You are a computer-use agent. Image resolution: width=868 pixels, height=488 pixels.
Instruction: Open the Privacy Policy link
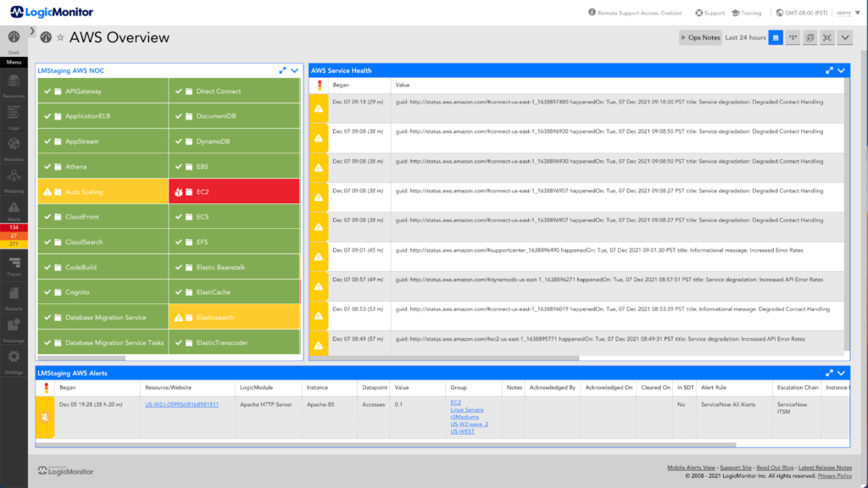pos(835,476)
